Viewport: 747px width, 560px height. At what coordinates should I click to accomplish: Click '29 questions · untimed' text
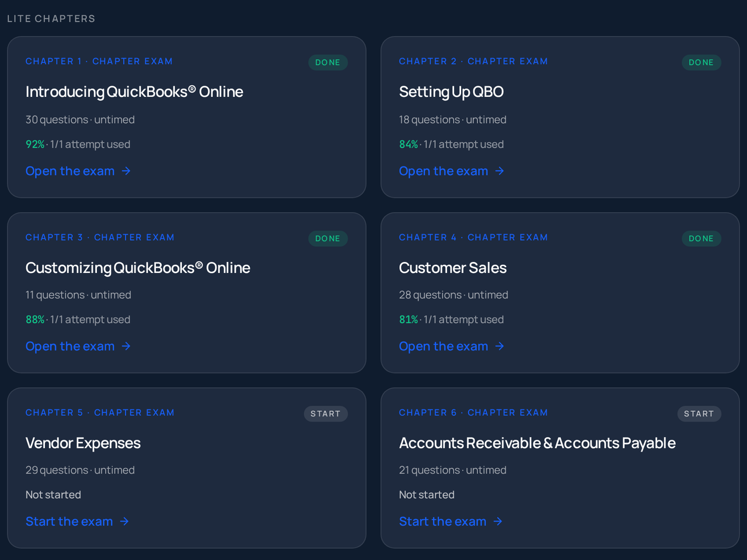pyautogui.click(x=80, y=470)
